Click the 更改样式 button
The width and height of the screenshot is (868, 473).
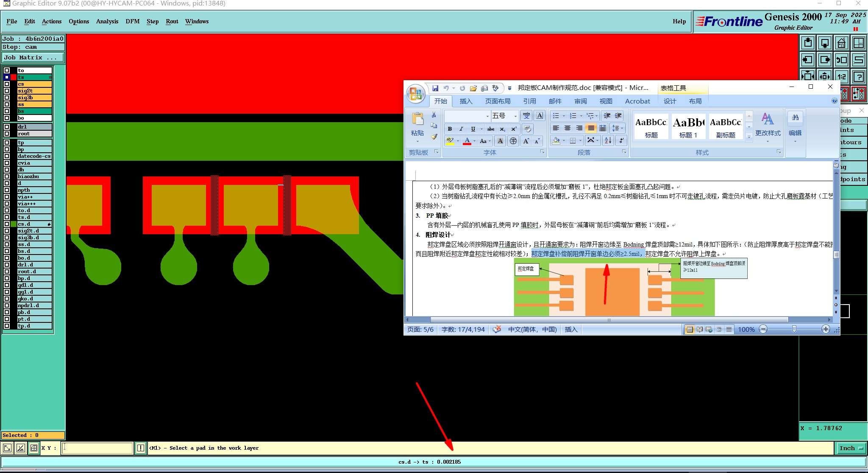click(768, 127)
